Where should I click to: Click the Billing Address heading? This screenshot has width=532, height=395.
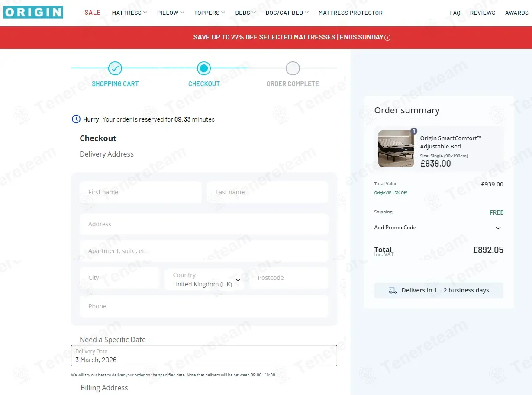click(104, 388)
